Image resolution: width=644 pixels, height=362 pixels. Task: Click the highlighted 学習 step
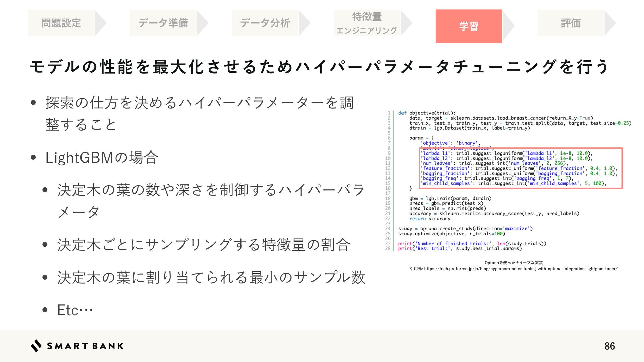click(469, 26)
